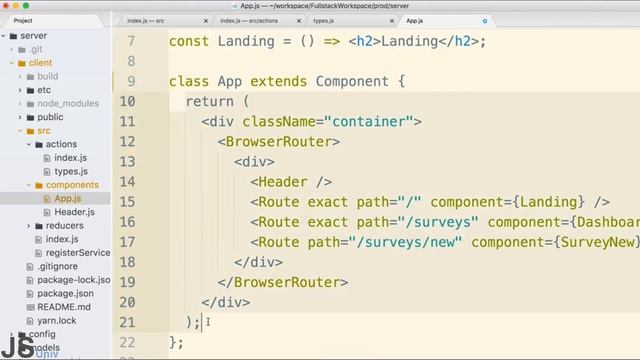Viewport: 640px width, 360px height.
Task: Close the types.js tab
Action: [x=392, y=21]
